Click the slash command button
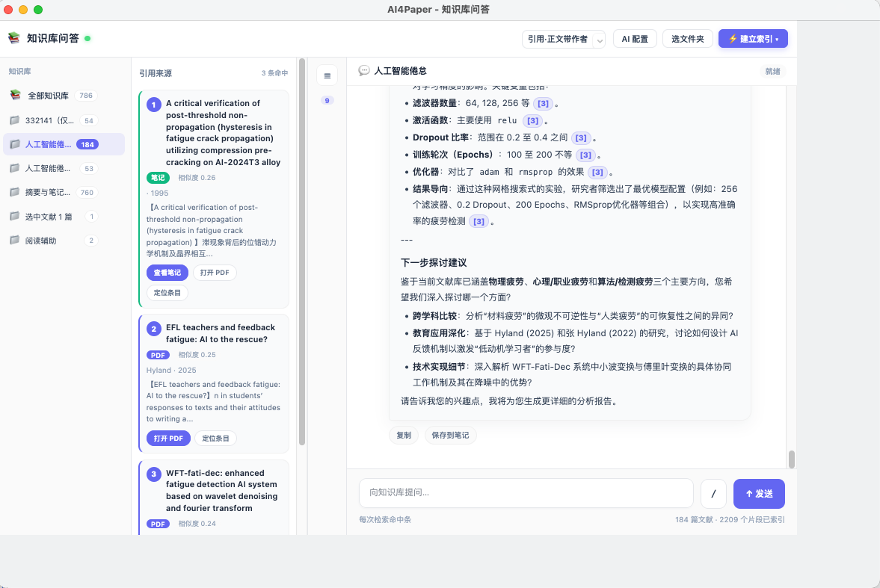This screenshot has width=880, height=588. click(x=713, y=494)
